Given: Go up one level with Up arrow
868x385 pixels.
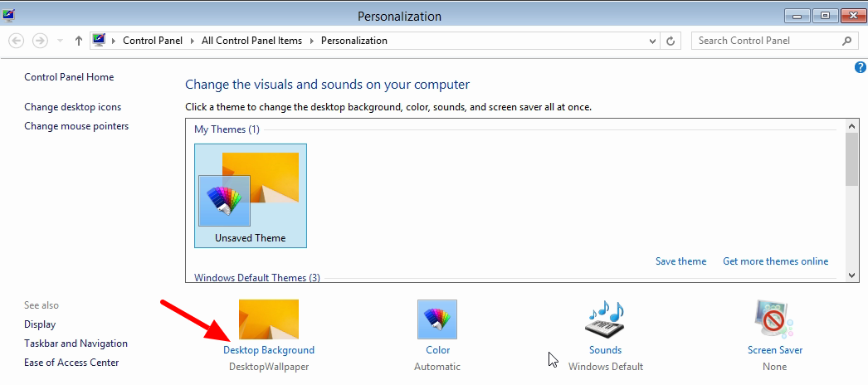Looking at the screenshot, I should (x=79, y=41).
